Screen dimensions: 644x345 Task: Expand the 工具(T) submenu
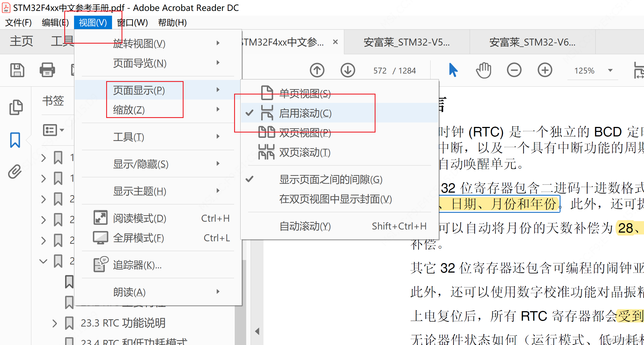[158, 137]
